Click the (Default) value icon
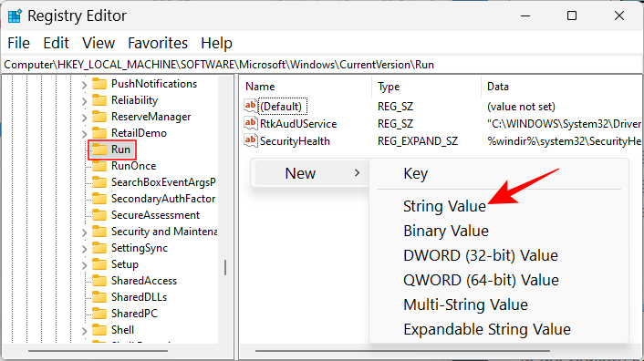Image resolution: width=644 pixels, height=361 pixels. pyautogui.click(x=250, y=106)
